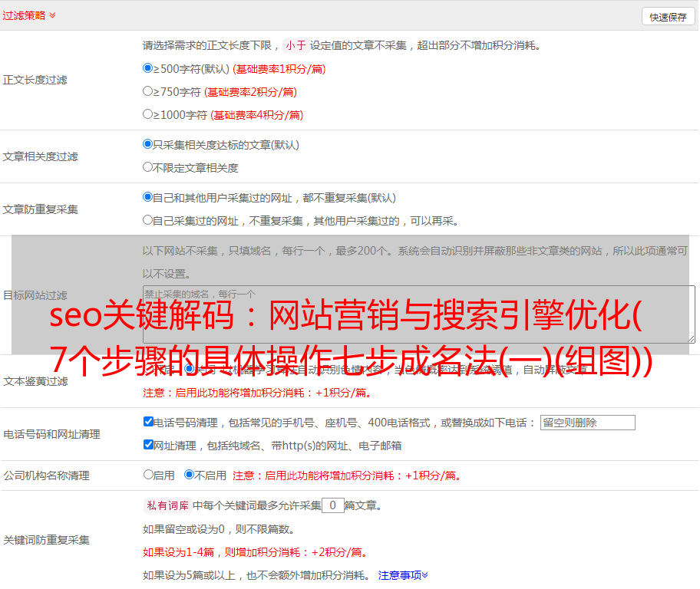Select 不启用 for 公司机构名称清理
Viewport: 700px width, 589px height.
pos(190,474)
